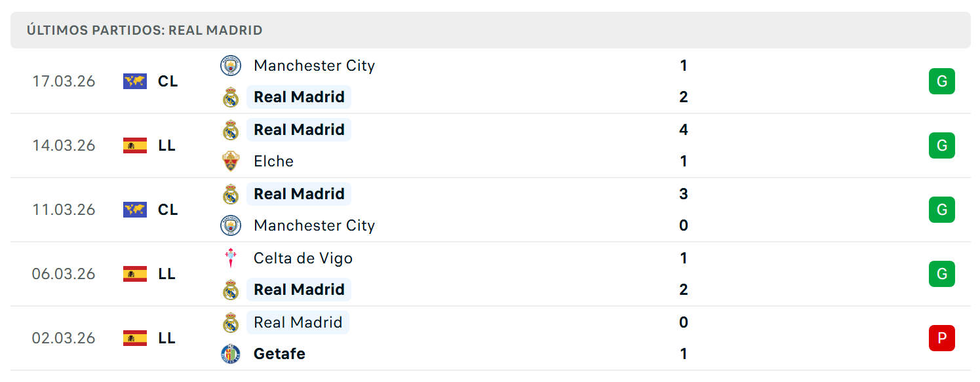The width and height of the screenshot is (980, 382).
Task: Click Spain flag icon for 02.03.26 match
Action: pyautogui.click(x=135, y=338)
